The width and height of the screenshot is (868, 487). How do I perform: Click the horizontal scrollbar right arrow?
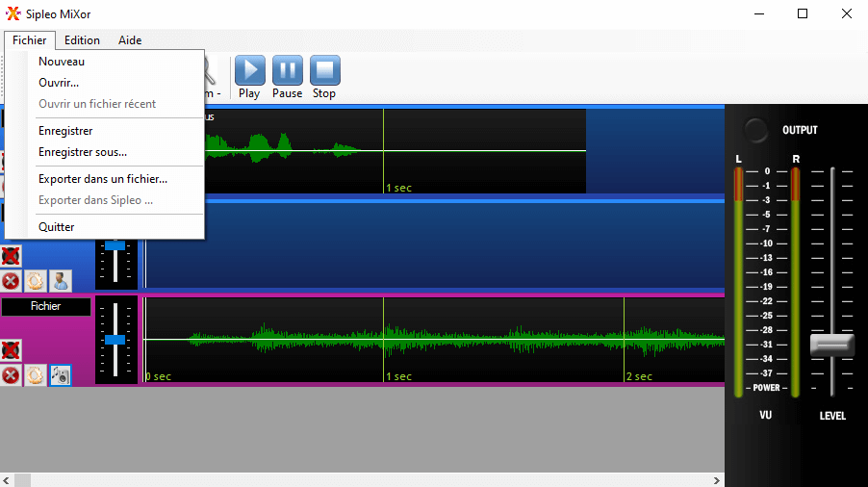[716, 480]
